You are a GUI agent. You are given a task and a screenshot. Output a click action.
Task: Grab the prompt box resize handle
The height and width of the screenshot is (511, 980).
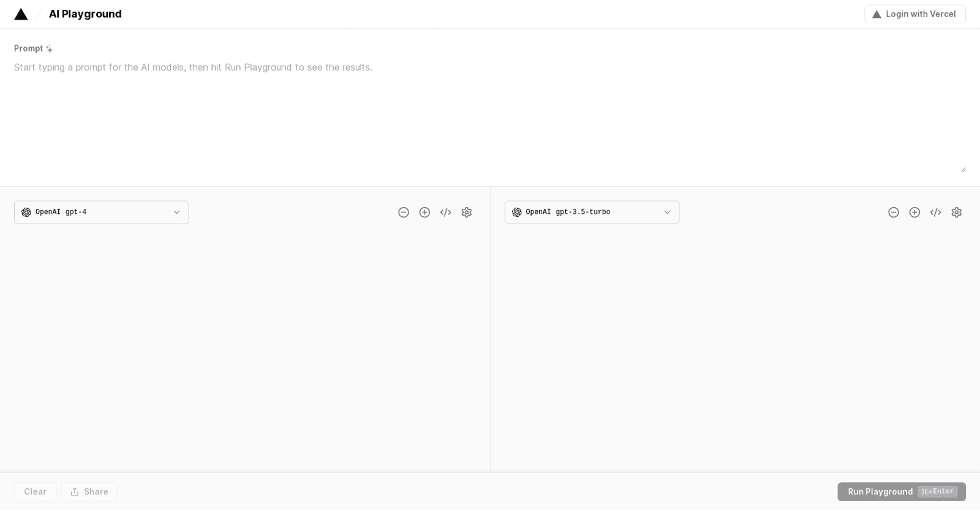(x=963, y=169)
